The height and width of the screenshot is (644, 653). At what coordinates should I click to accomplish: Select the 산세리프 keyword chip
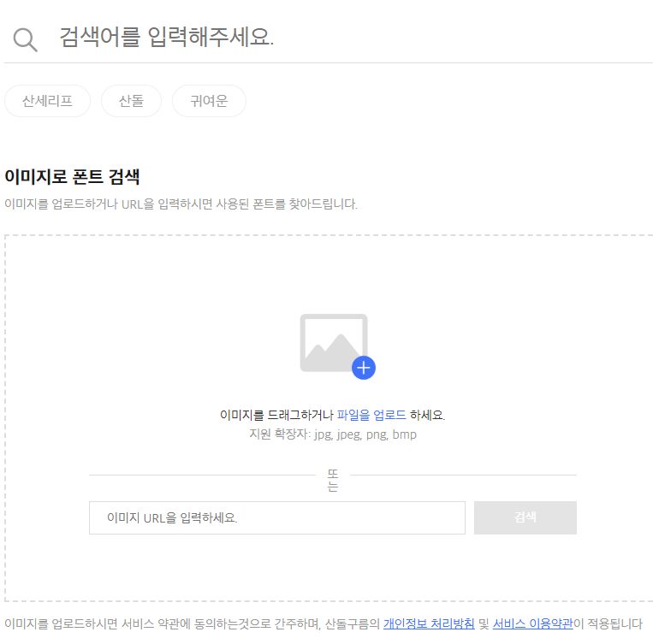pos(47,101)
